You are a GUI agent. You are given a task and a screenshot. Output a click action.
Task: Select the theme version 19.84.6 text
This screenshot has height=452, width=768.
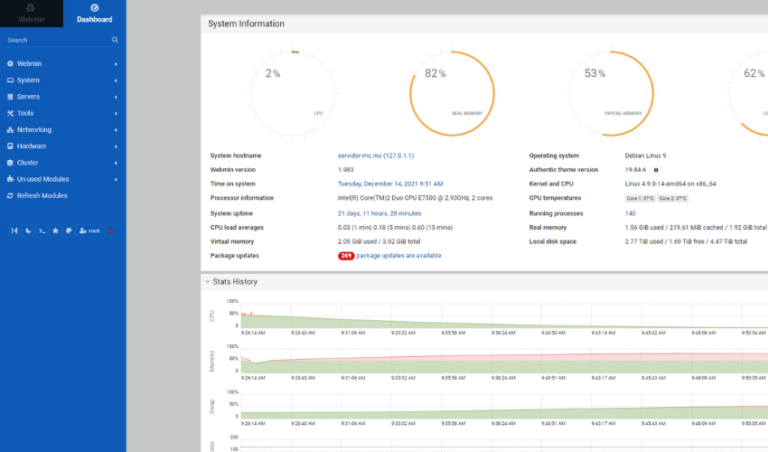coord(635,170)
